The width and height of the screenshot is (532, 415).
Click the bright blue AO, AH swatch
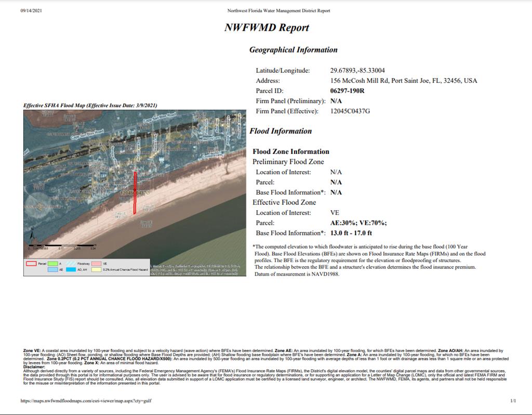(x=71, y=270)
